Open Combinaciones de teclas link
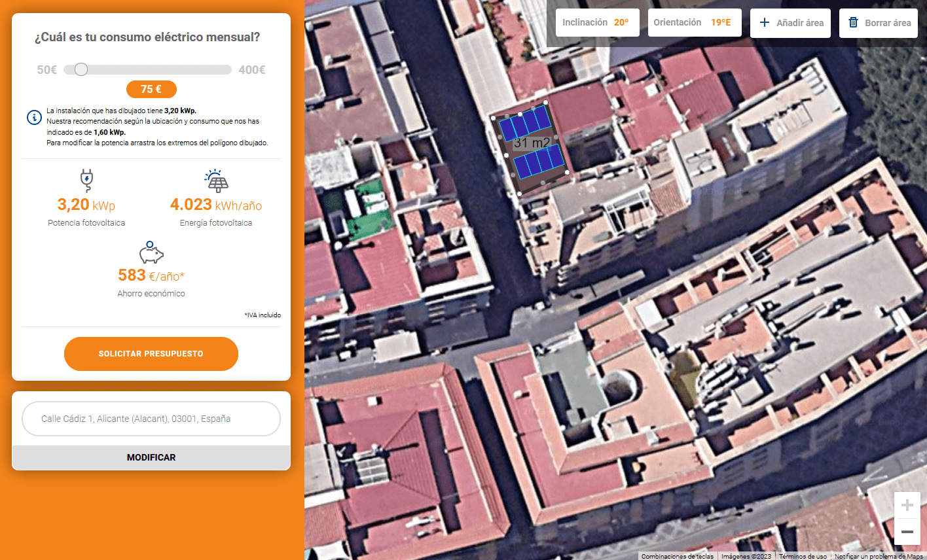This screenshot has width=927, height=560. tap(678, 556)
